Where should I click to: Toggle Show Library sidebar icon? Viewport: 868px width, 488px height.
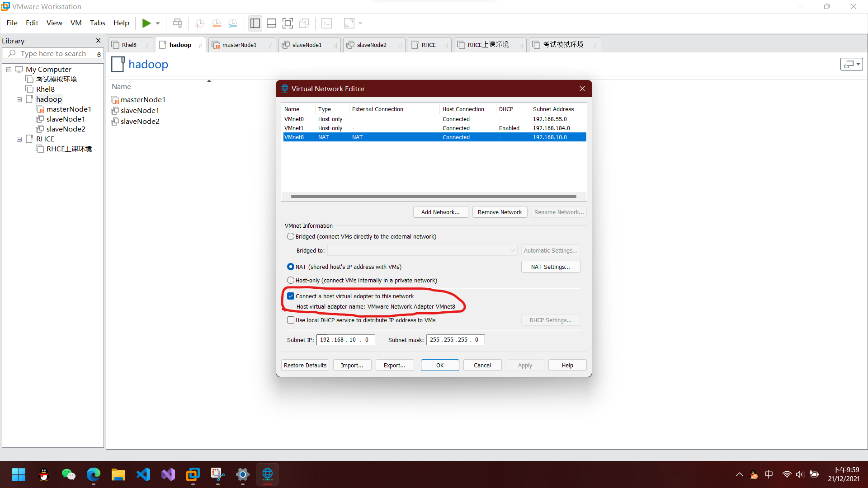(x=255, y=23)
